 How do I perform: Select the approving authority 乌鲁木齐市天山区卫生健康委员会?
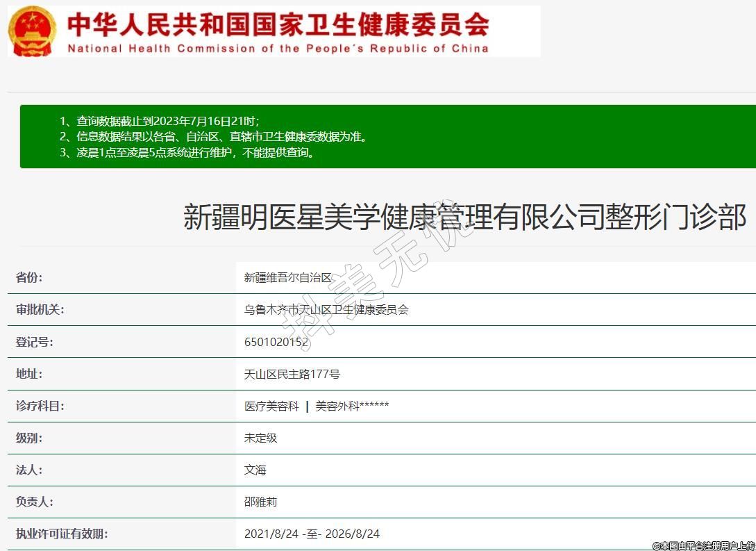[x=326, y=309]
